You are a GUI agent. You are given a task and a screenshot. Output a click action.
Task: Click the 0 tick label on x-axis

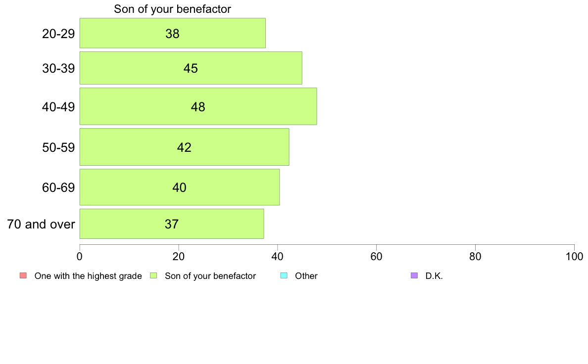tap(80, 256)
